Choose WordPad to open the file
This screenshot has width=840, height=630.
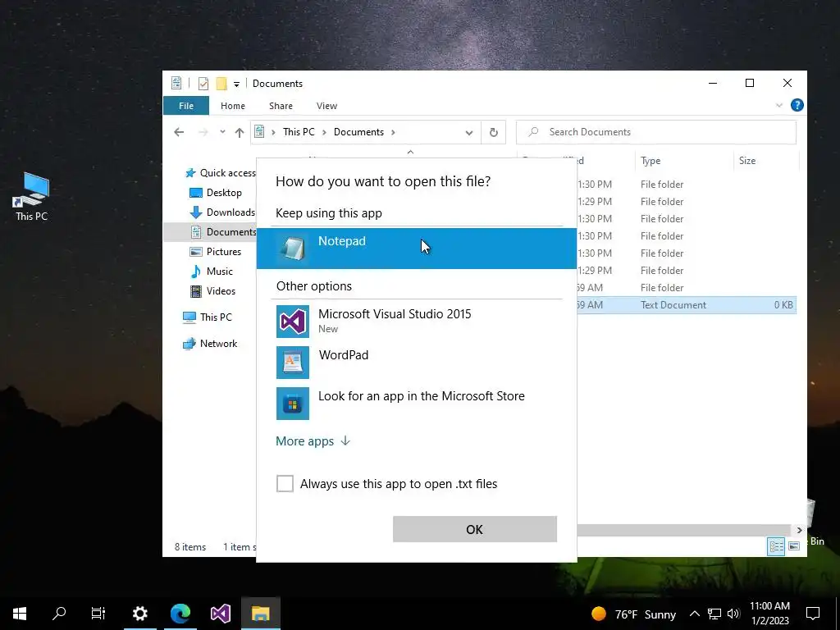(x=416, y=362)
